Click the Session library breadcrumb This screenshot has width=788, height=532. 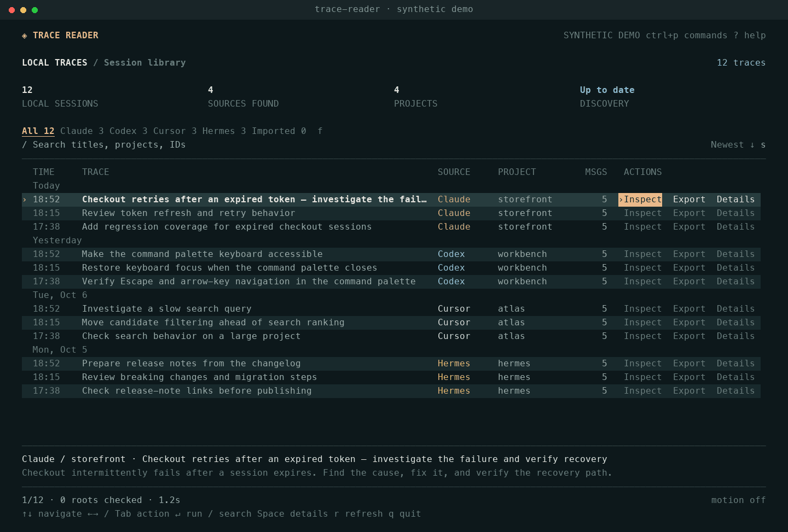point(145,63)
